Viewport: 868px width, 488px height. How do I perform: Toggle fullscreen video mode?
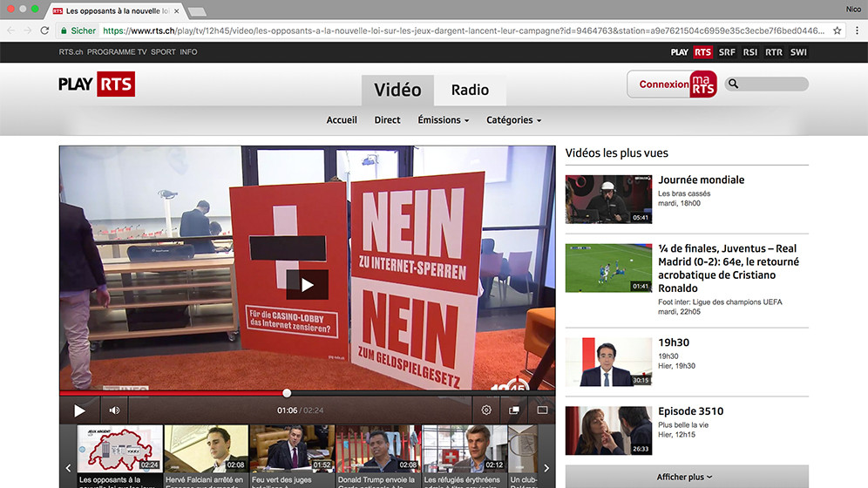(x=542, y=410)
